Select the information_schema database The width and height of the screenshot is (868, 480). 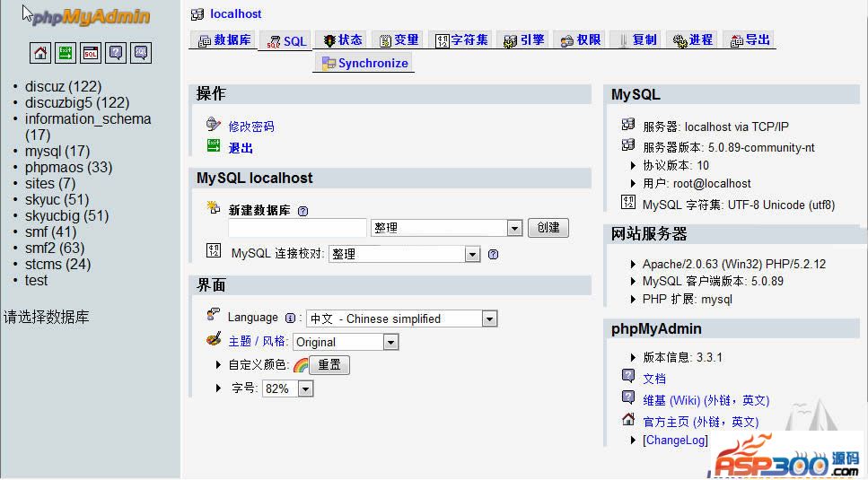[x=88, y=127]
